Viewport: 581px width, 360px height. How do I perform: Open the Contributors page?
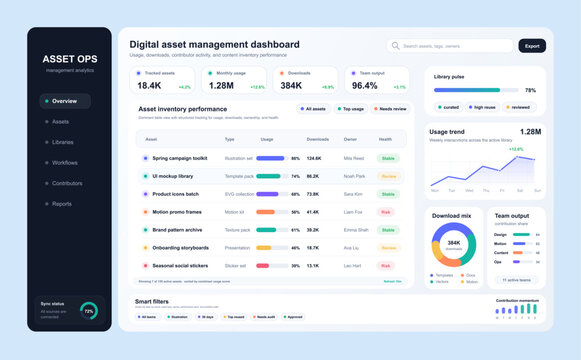point(67,183)
